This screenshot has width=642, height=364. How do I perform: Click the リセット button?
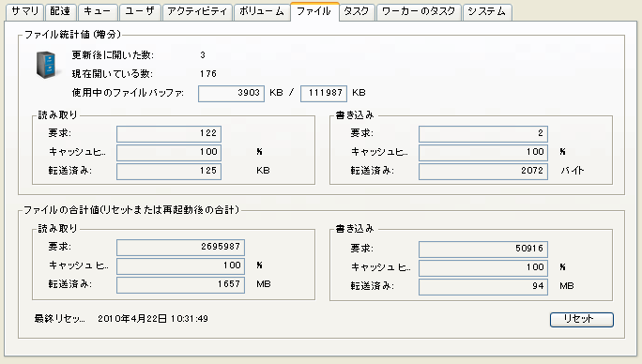tap(581, 319)
